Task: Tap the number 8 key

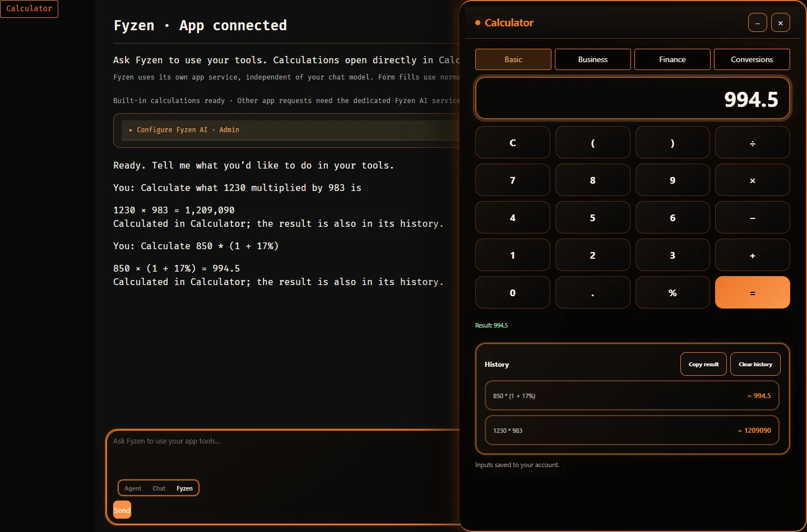Action: pos(593,180)
